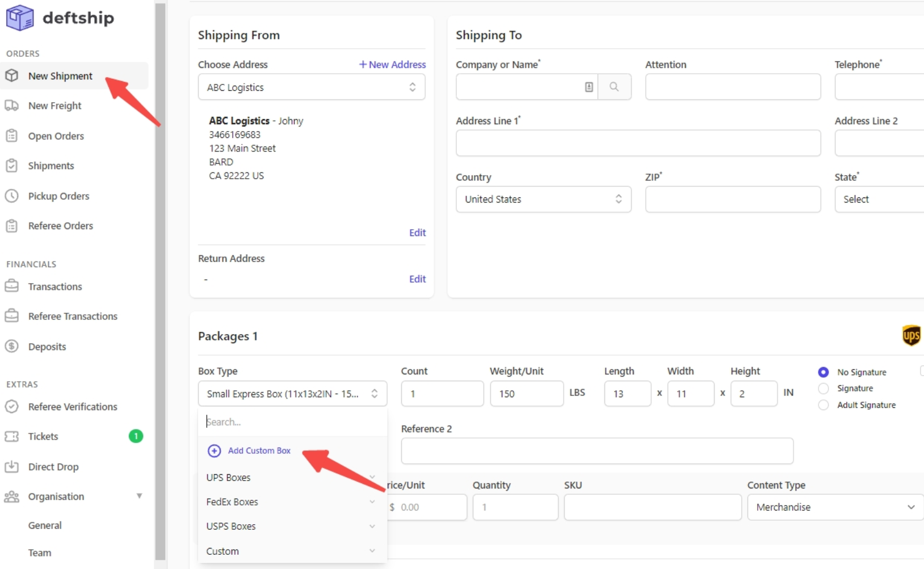Select the Adult Signature radio option

click(824, 405)
